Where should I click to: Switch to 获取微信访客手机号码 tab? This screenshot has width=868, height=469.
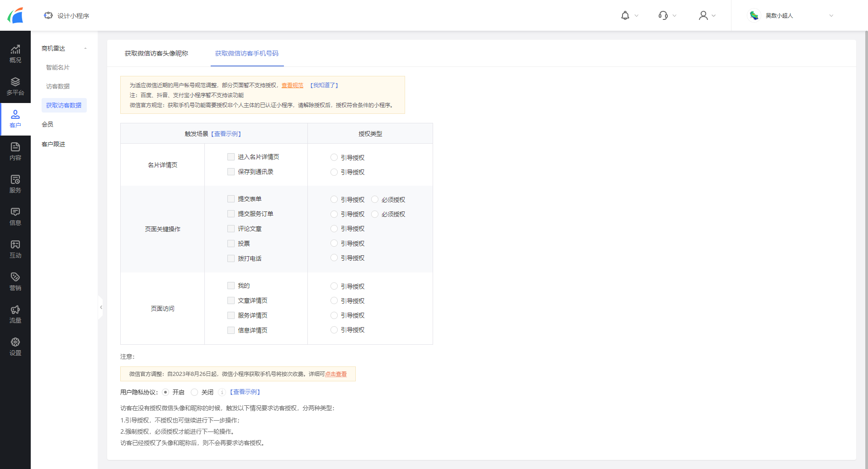click(x=247, y=53)
